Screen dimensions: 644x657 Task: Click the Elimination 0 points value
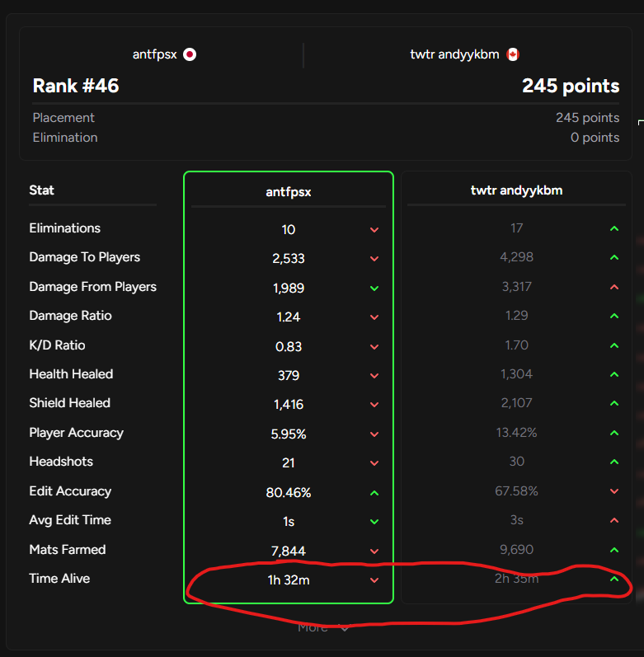pyautogui.click(x=595, y=138)
